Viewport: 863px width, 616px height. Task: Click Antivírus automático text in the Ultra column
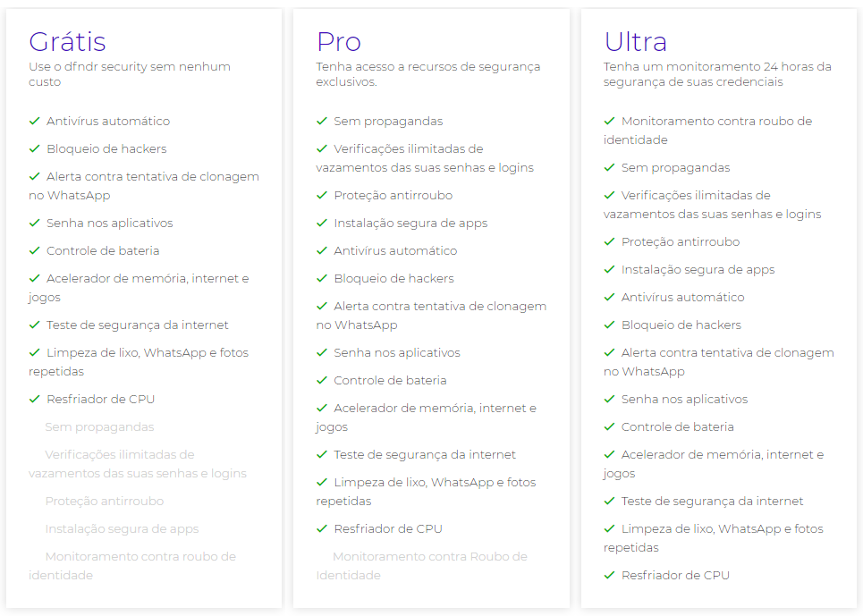tap(682, 297)
